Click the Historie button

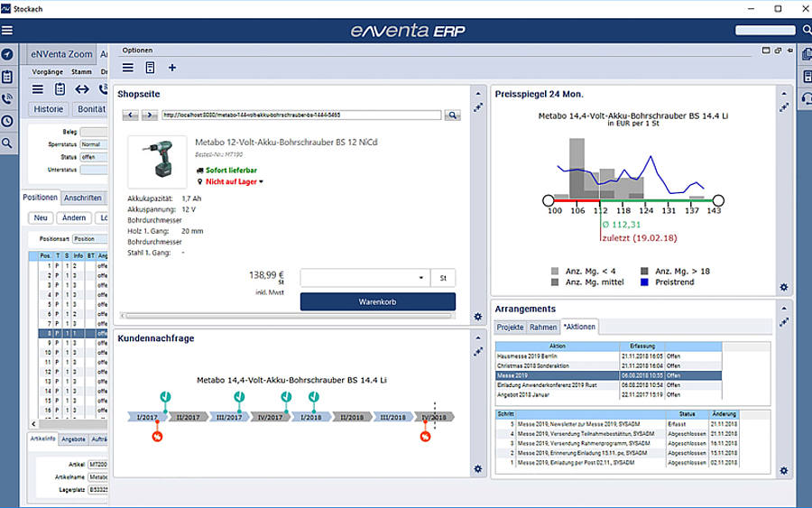pyautogui.click(x=48, y=109)
